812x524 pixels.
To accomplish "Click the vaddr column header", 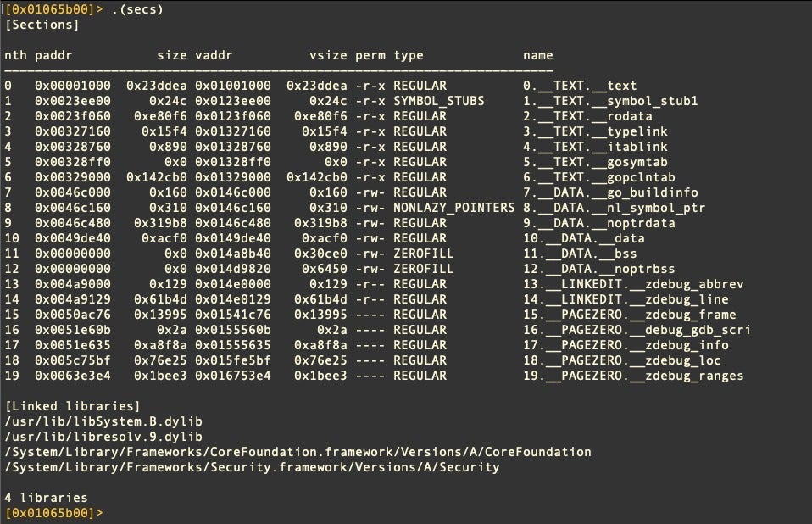I will point(214,55).
